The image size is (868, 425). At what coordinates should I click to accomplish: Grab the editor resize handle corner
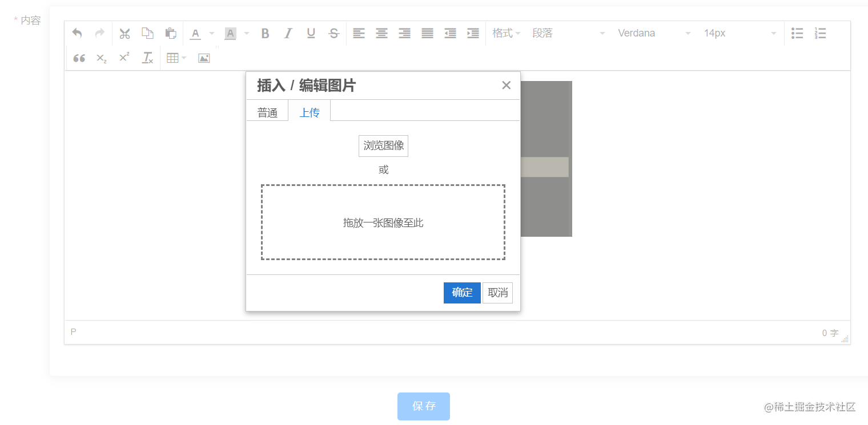pyautogui.click(x=845, y=338)
